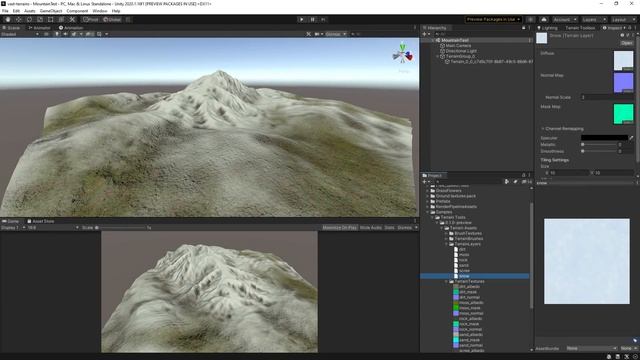
Task: Open the custom editor tools icon
Action: pyautogui.click(x=72, y=19)
